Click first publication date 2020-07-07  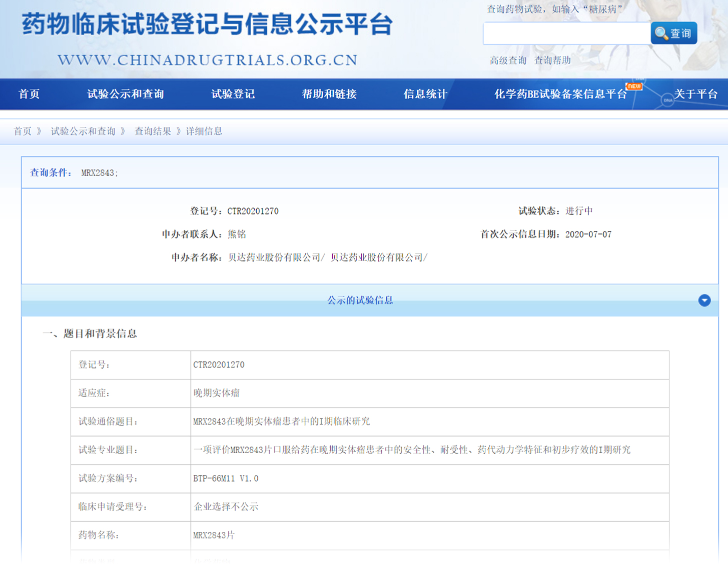[x=588, y=234]
